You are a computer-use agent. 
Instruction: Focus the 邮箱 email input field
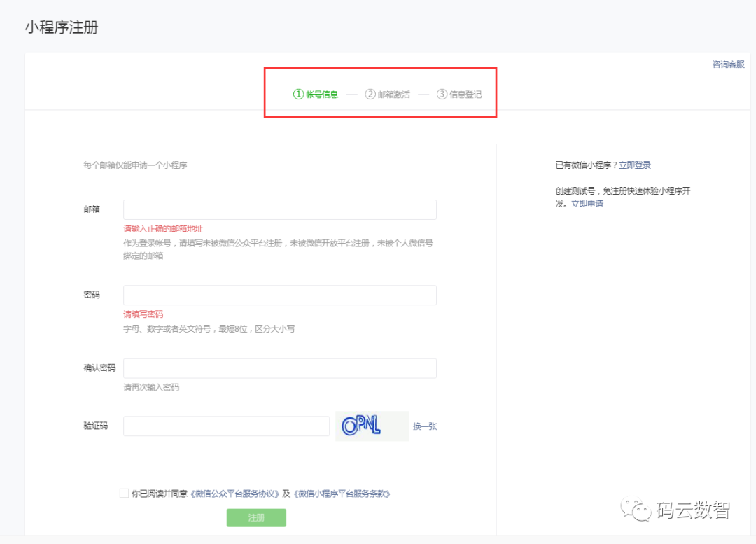click(280, 209)
